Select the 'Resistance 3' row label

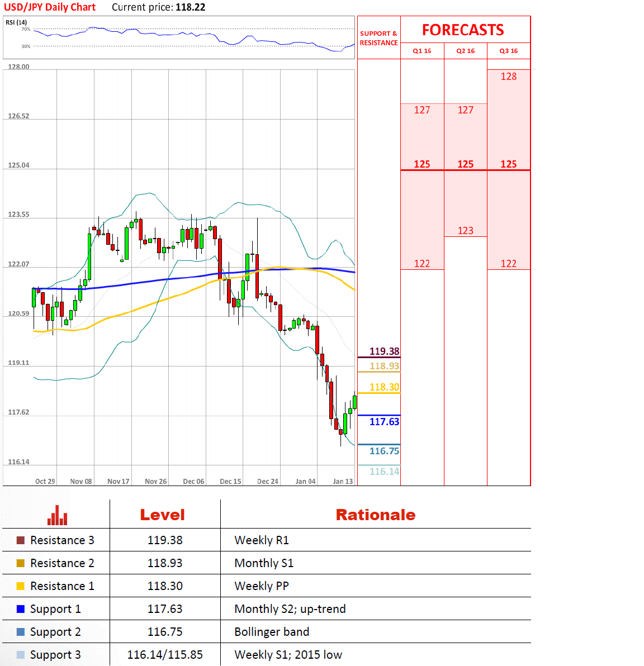pos(62,540)
